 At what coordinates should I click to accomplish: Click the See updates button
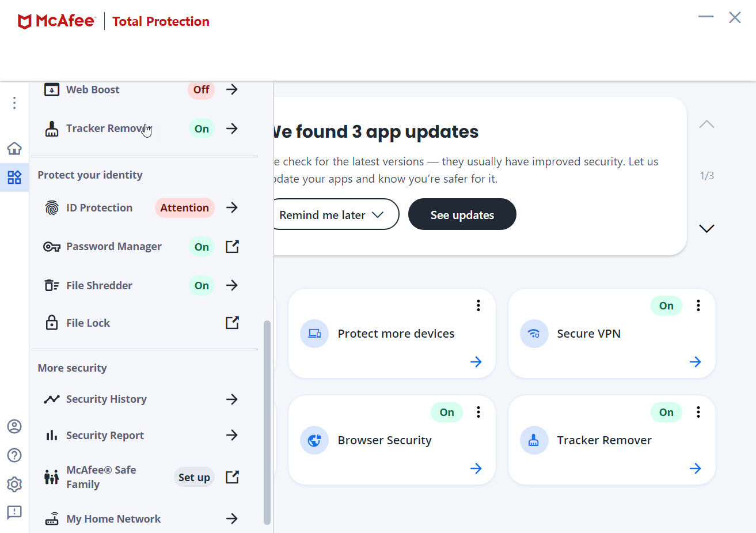[462, 214]
